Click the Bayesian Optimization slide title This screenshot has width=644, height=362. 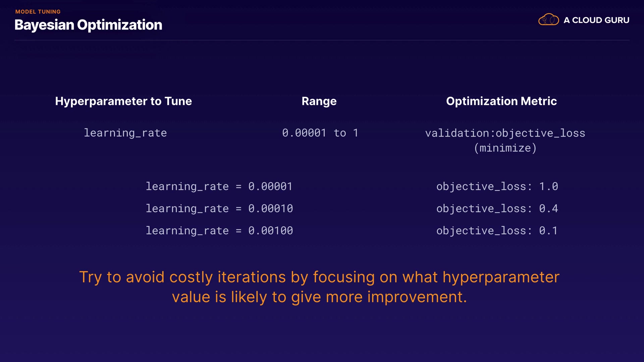pos(88,25)
